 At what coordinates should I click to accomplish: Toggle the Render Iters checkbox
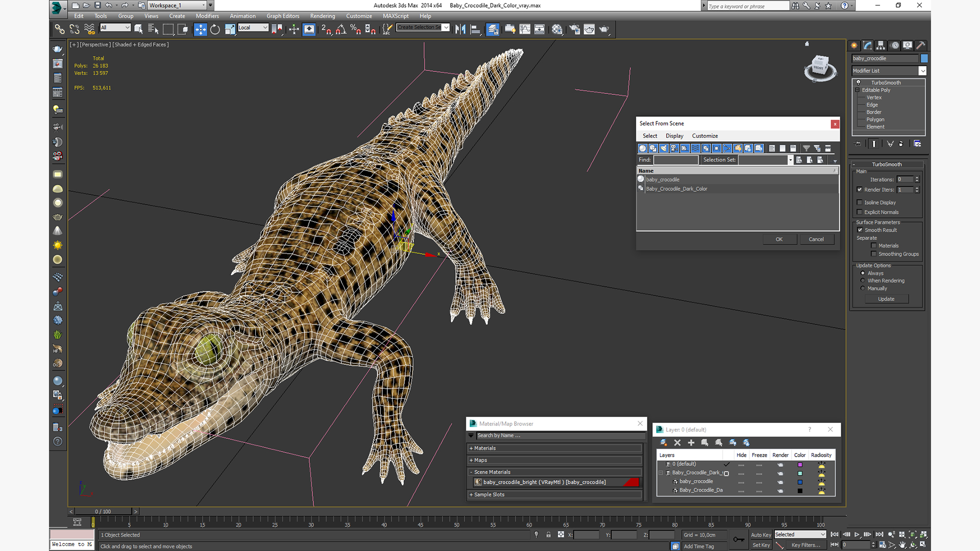860,190
